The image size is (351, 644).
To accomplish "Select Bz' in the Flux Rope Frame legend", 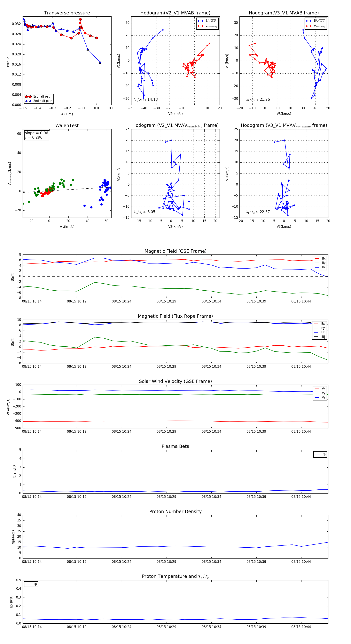I will 320,333.
